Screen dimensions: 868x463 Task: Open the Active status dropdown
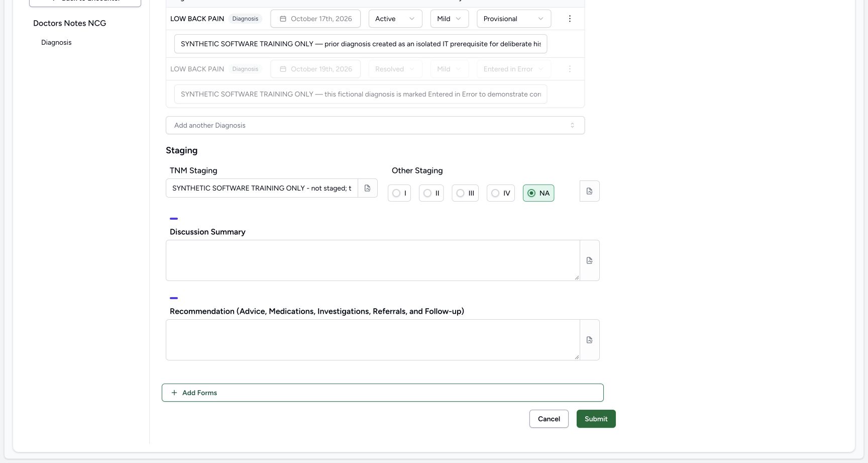[395, 19]
